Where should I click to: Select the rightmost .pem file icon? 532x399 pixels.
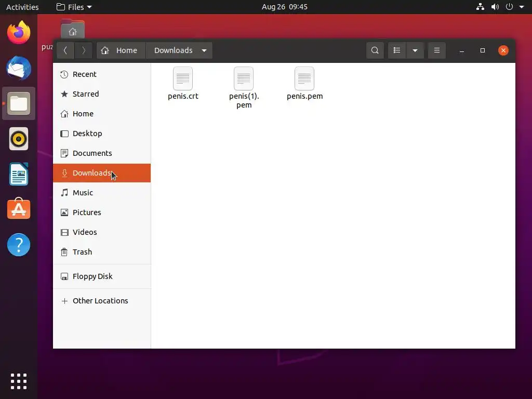point(304,78)
